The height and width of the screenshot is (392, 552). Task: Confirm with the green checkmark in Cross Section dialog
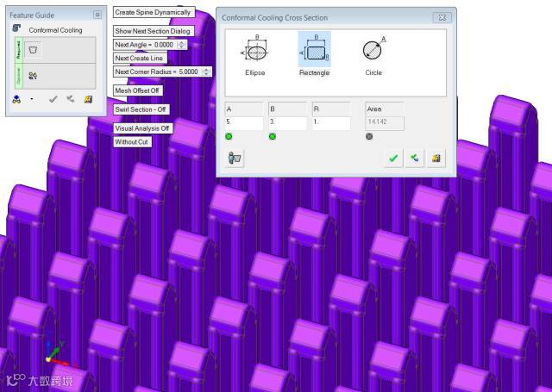[393, 159]
